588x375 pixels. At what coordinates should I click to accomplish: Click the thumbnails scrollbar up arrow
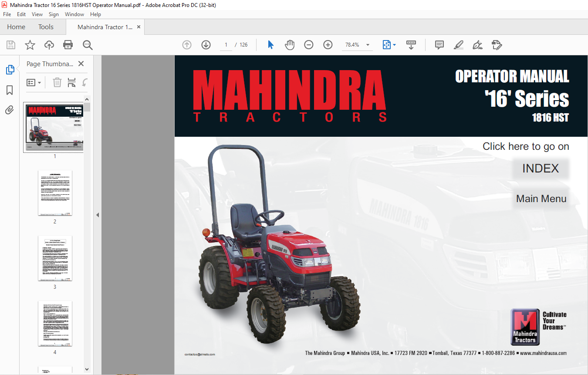[x=87, y=99]
